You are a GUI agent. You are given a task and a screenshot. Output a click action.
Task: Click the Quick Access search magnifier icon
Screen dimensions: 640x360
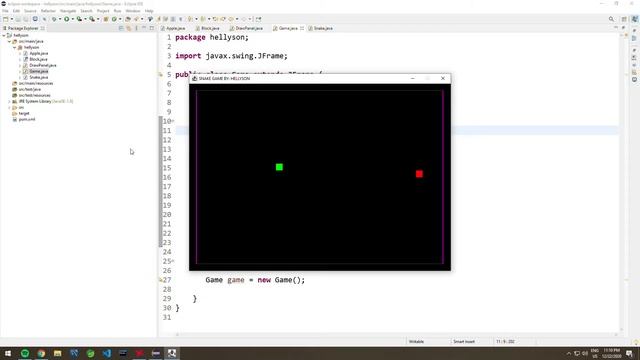click(x=611, y=19)
